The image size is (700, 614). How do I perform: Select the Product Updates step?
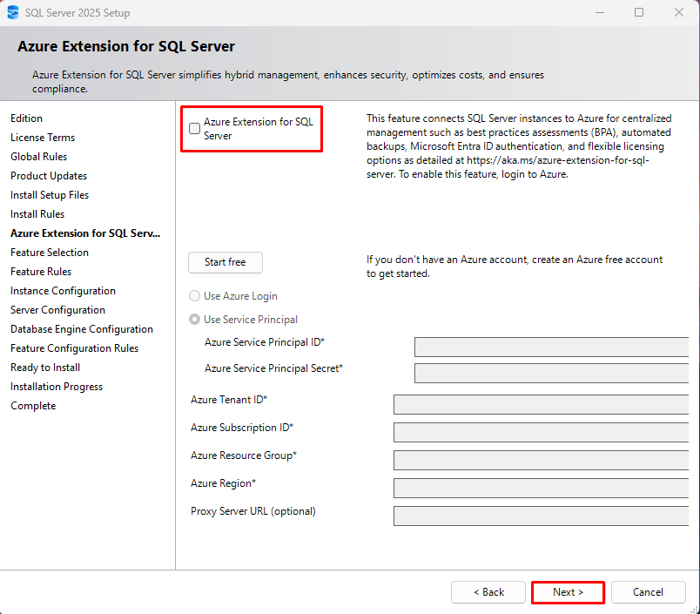pyautogui.click(x=49, y=176)
